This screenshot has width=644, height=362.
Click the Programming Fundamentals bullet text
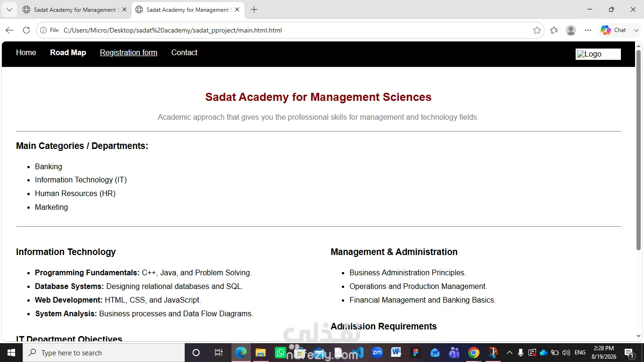pyautogui.click(x=143, y=272)
